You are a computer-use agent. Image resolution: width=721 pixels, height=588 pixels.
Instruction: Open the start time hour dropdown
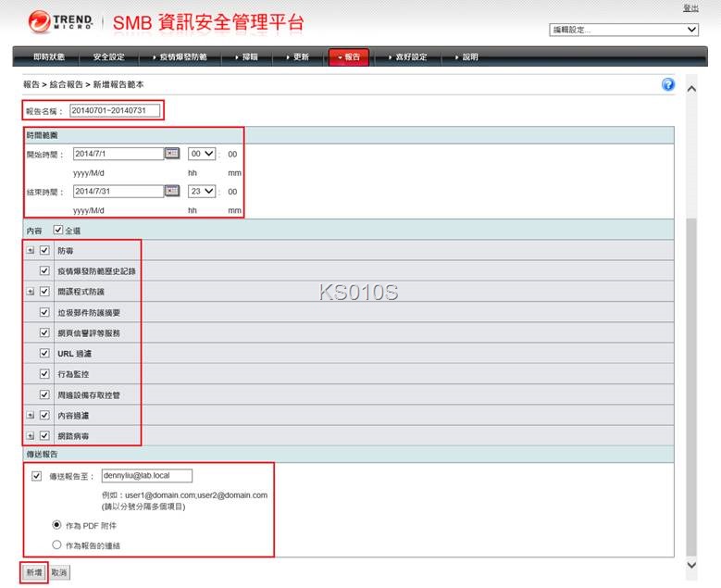pos(202,154)
